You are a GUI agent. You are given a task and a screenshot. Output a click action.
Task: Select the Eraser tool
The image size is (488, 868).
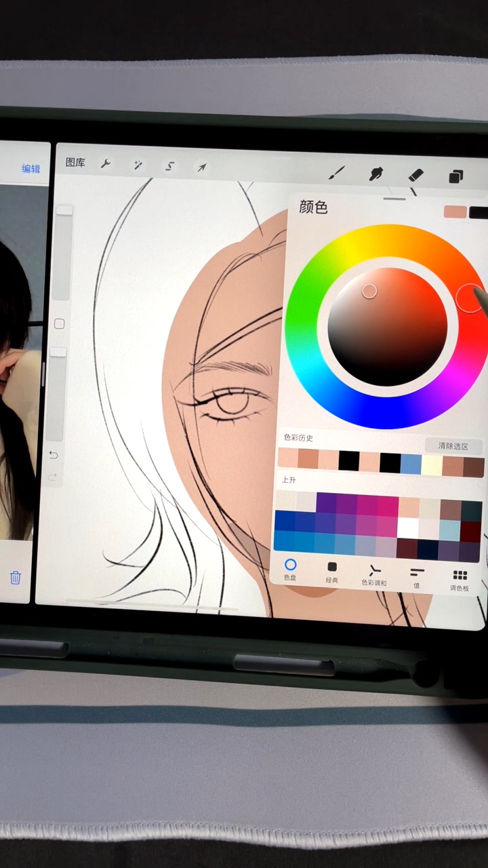[x=415, y=176]
